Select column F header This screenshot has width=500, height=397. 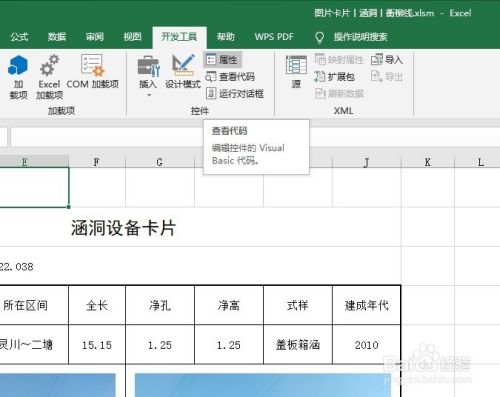point(97,162)
